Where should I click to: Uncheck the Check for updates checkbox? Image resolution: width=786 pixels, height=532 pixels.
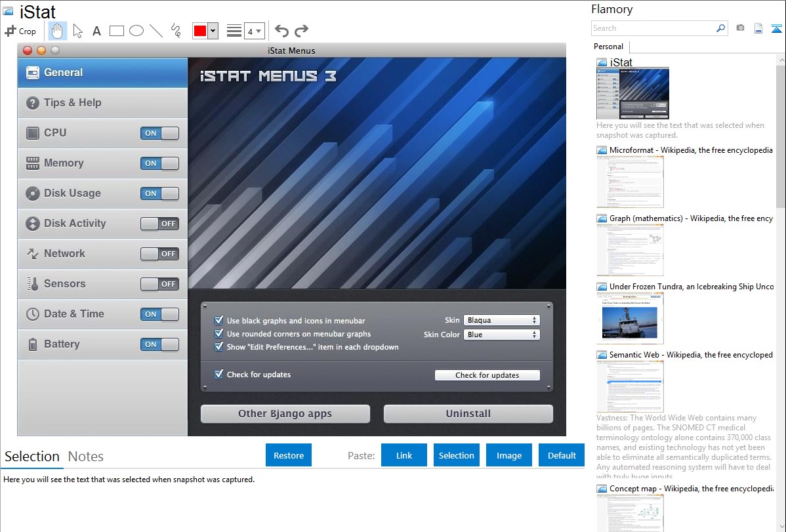pyautogui.click(x=218, y=374)
